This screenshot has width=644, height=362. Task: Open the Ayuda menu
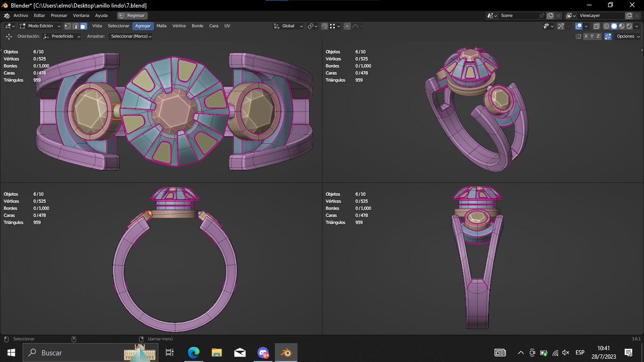(101, 16)
